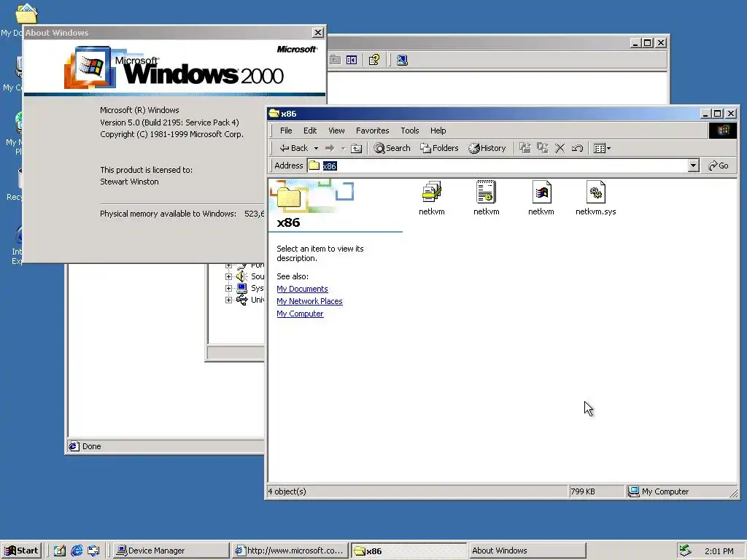This screenshot has height=560, width=747.
Task: Launch Outlook Express from quick launch
Action: (x=93, y=551)
